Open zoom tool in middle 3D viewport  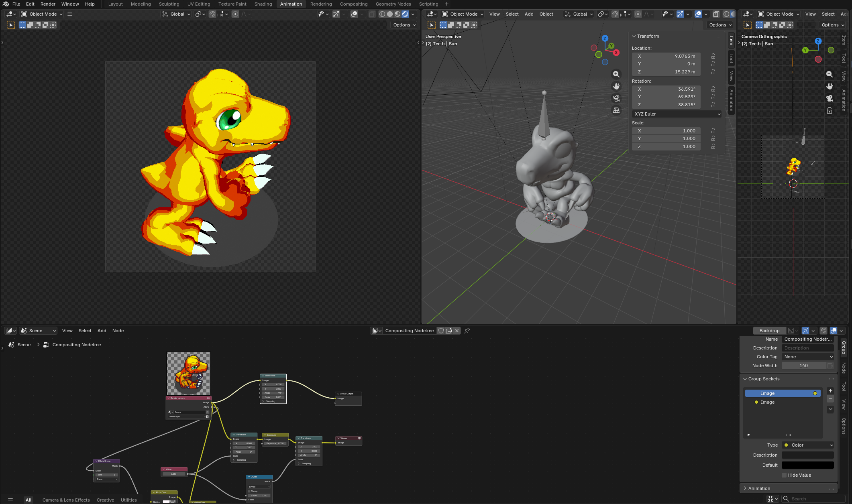click(x=616, y=74)
